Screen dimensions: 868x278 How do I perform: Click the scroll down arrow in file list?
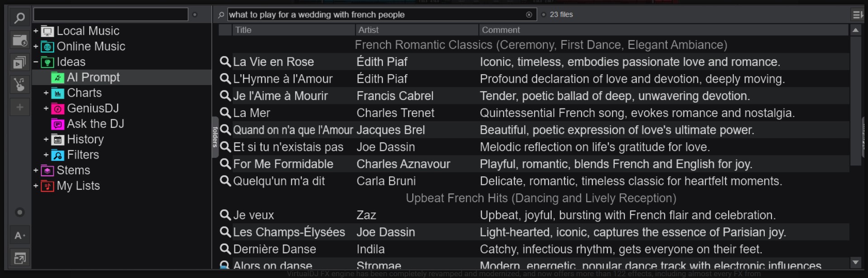point(855,262)
